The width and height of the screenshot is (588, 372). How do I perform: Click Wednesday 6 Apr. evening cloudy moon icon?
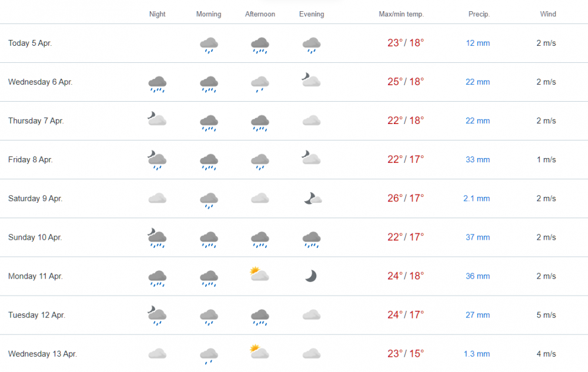pos(311,80)
